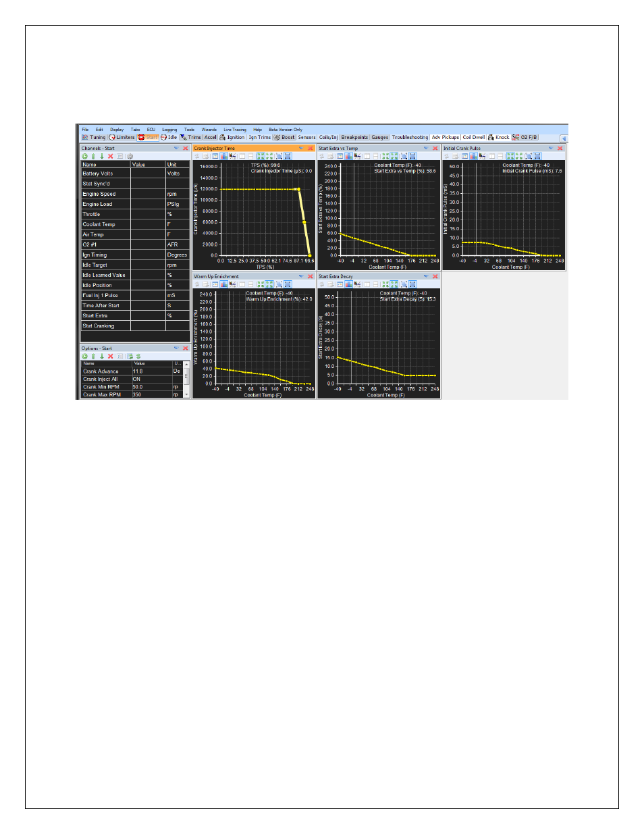Viewport: 644px width, 834px height.
Task: Move channel up in Channels - Start toolbar
Action: coord(94,156)
